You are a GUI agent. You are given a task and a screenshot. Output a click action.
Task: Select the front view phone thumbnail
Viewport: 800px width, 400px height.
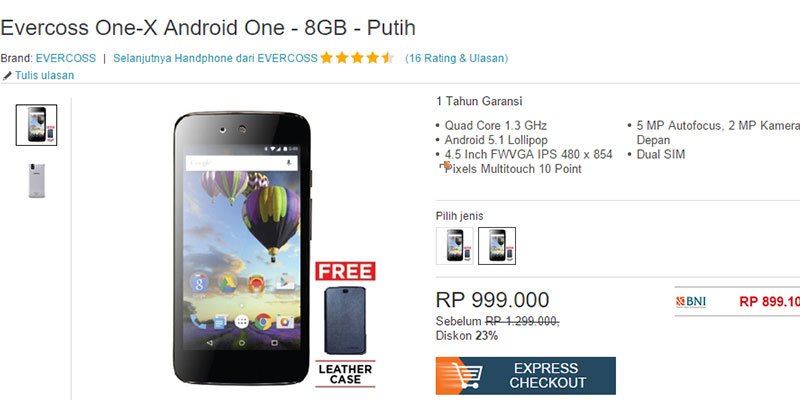(x=36, y=125)
